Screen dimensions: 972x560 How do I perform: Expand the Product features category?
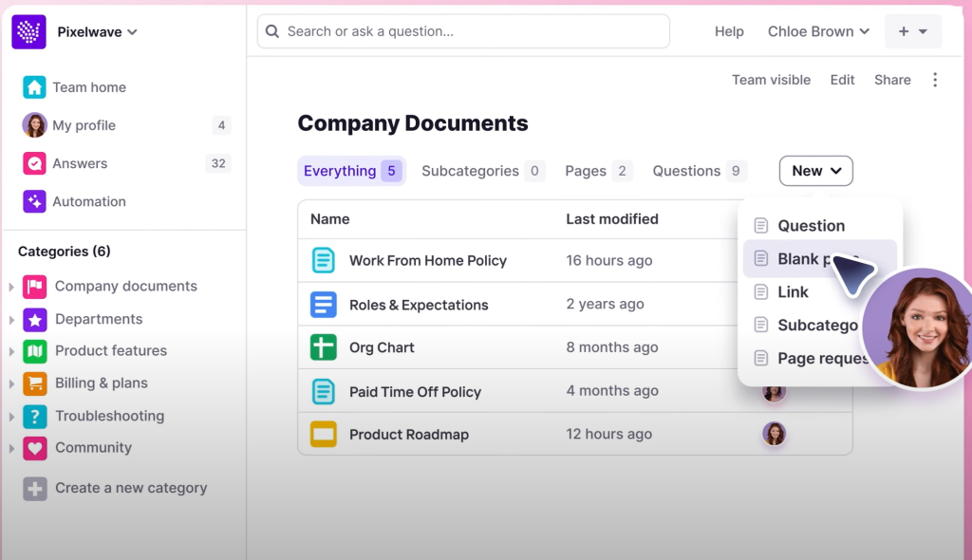(11, 351)
